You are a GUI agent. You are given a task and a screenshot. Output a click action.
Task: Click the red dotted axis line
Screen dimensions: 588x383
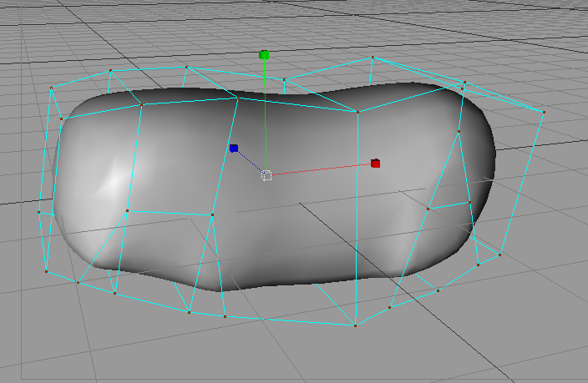point(322,169)
